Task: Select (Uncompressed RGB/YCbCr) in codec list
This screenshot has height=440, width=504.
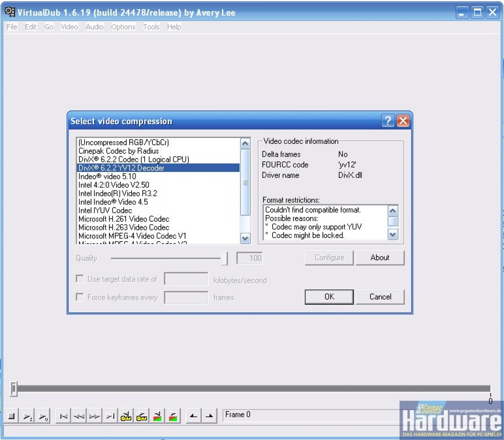Action: pos(159,142)
